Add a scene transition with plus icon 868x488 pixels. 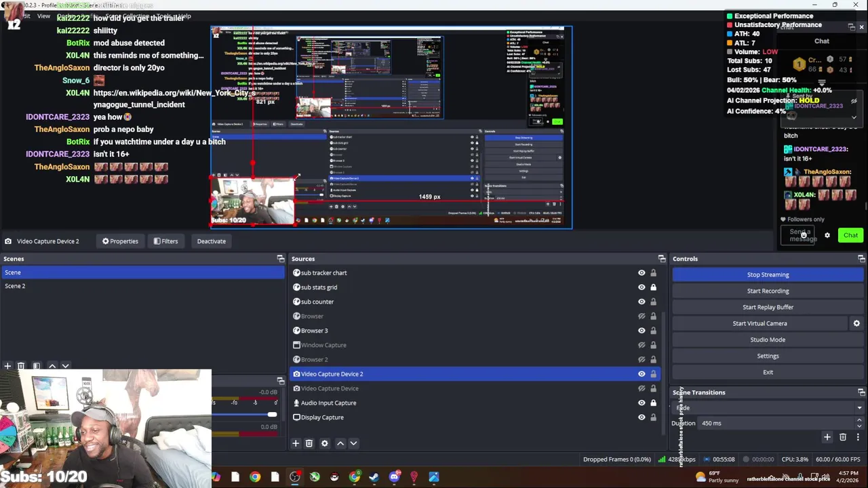[x=827, y=437]
